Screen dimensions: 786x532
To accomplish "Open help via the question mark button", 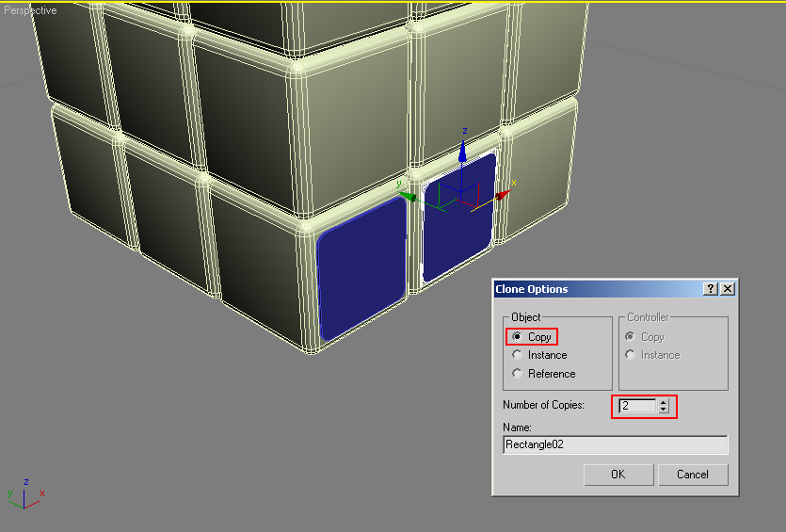I will tap(711, 289).
